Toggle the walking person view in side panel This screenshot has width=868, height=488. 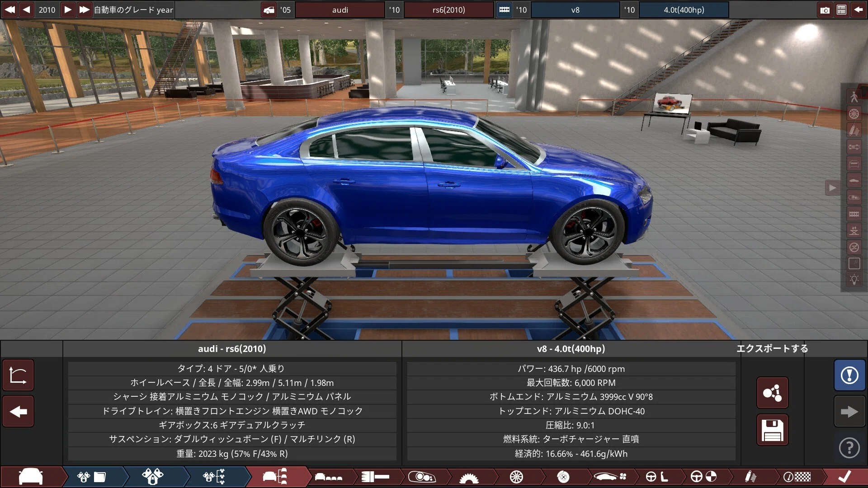tap(854, 97)
